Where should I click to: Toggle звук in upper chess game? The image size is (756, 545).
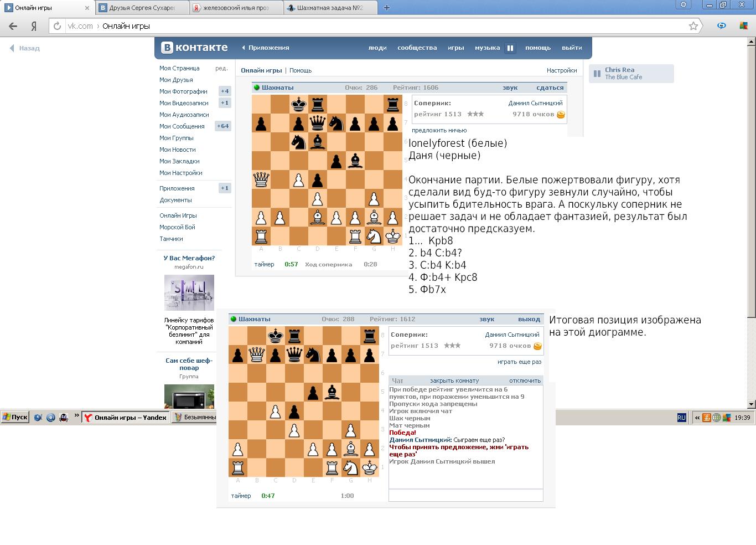[510, 88]
